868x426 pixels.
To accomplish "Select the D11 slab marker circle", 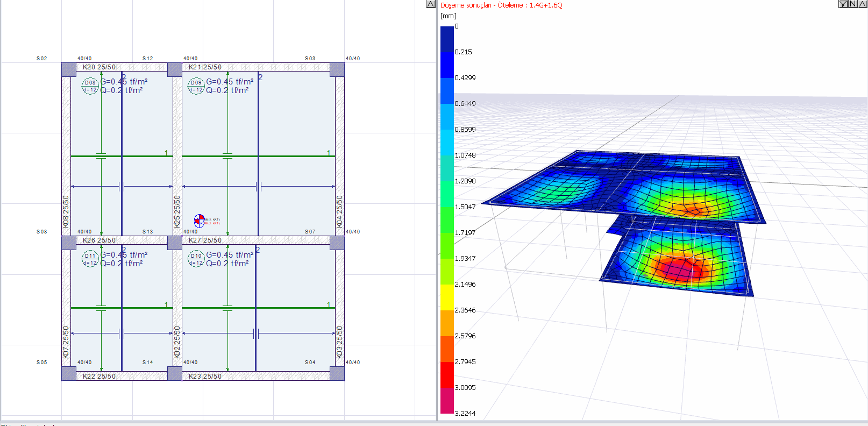I will click(90, 259).
